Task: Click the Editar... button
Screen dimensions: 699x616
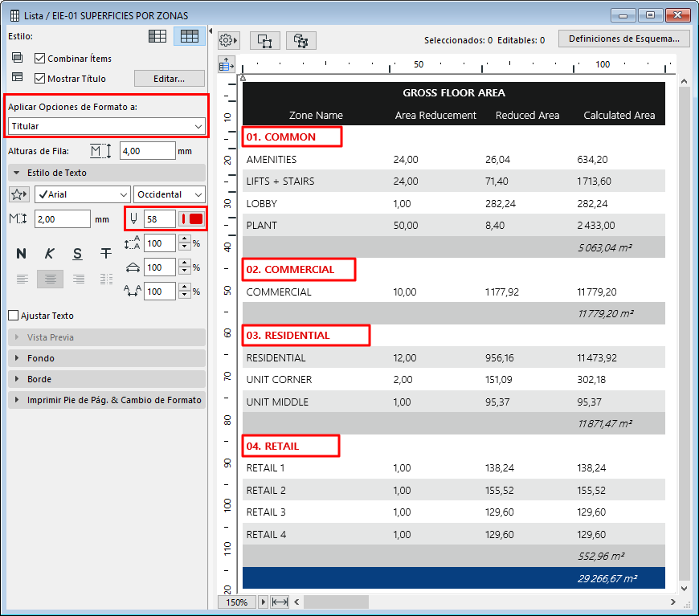Action: 169,79
